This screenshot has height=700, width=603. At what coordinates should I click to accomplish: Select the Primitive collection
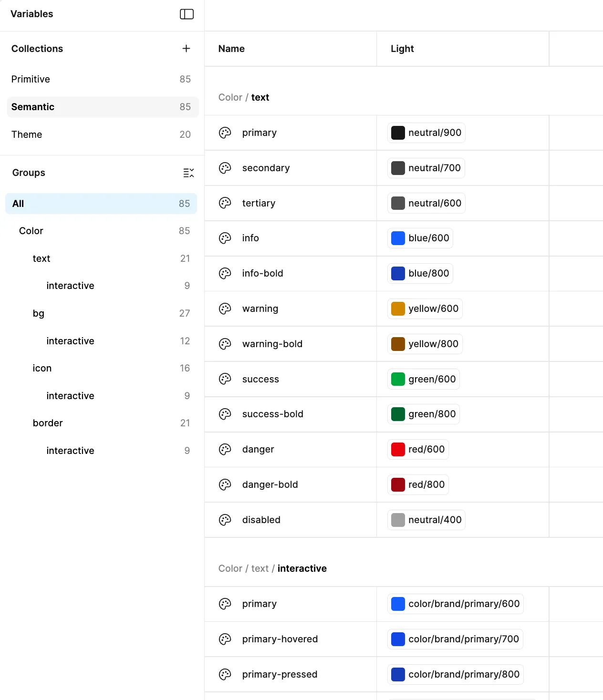[x=31, y=79]
